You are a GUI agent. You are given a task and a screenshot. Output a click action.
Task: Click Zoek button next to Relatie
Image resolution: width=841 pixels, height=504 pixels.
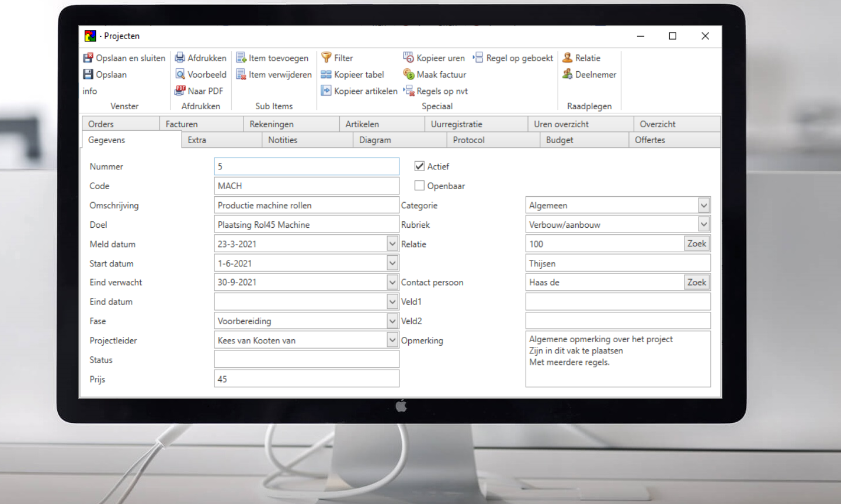[x=697, y=244]
